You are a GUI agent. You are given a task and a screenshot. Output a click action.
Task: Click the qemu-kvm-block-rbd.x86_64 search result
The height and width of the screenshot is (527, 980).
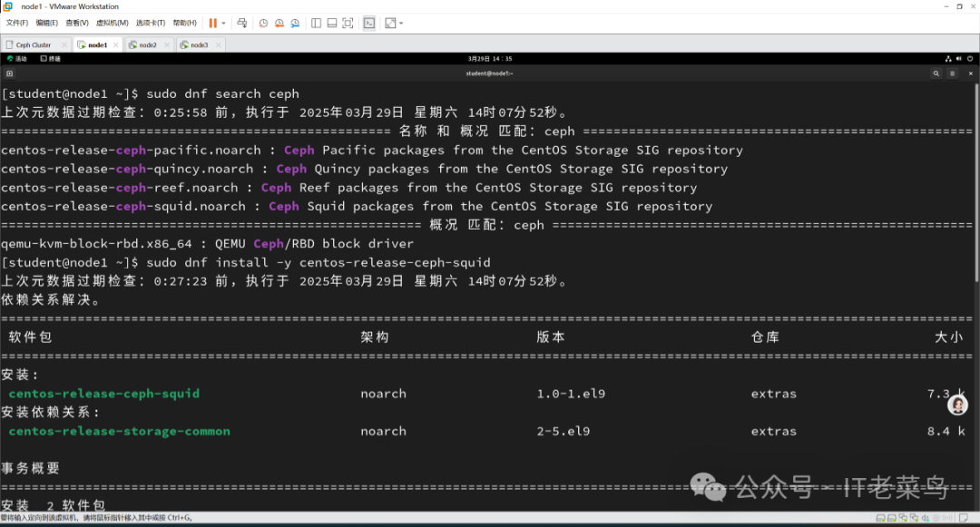point(96,243)
